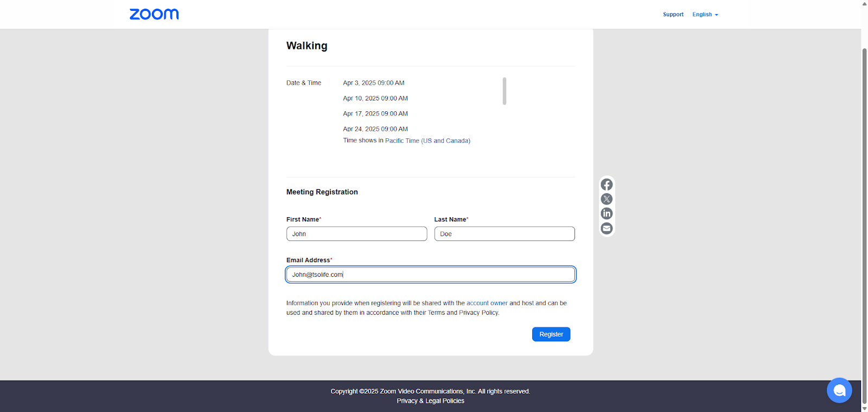Click the page scrollbar down arrow
The image size is (868, 412).
tap(865, 408)
